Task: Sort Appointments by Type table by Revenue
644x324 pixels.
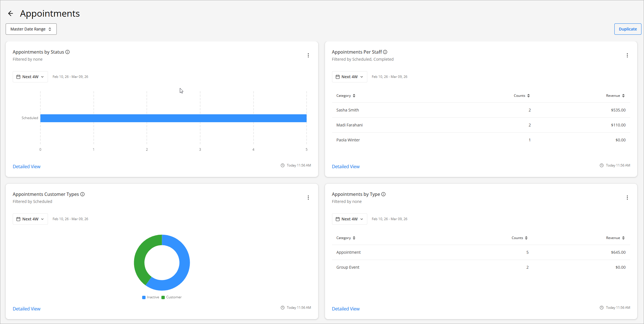Action: point(615,238)
